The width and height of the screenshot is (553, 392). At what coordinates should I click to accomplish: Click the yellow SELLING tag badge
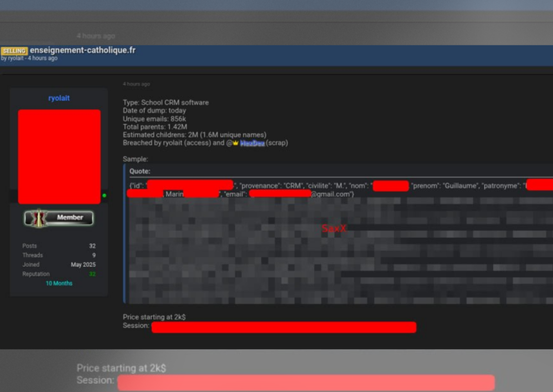click(x=14, y=51)
